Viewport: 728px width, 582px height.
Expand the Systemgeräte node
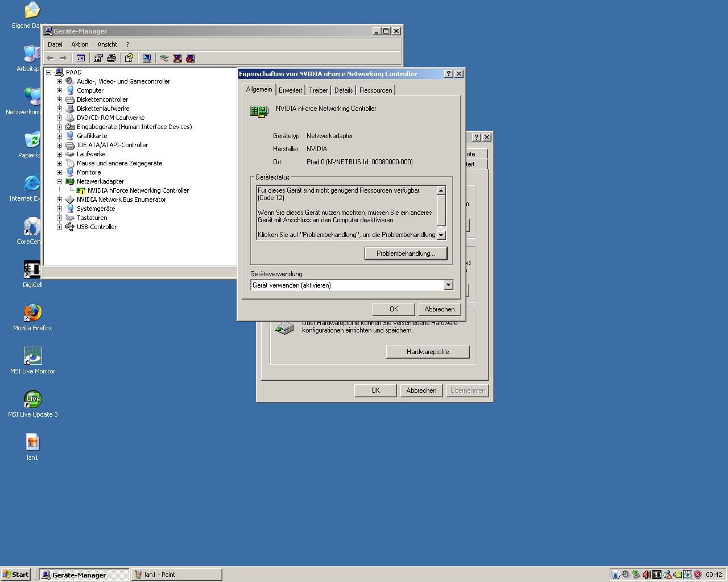59,209
